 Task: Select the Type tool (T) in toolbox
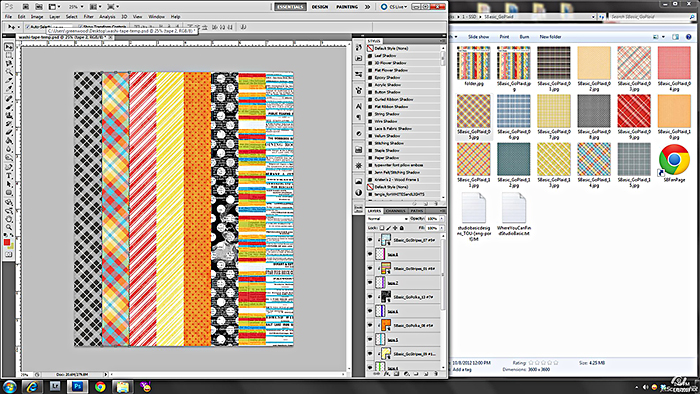(8, 175)
